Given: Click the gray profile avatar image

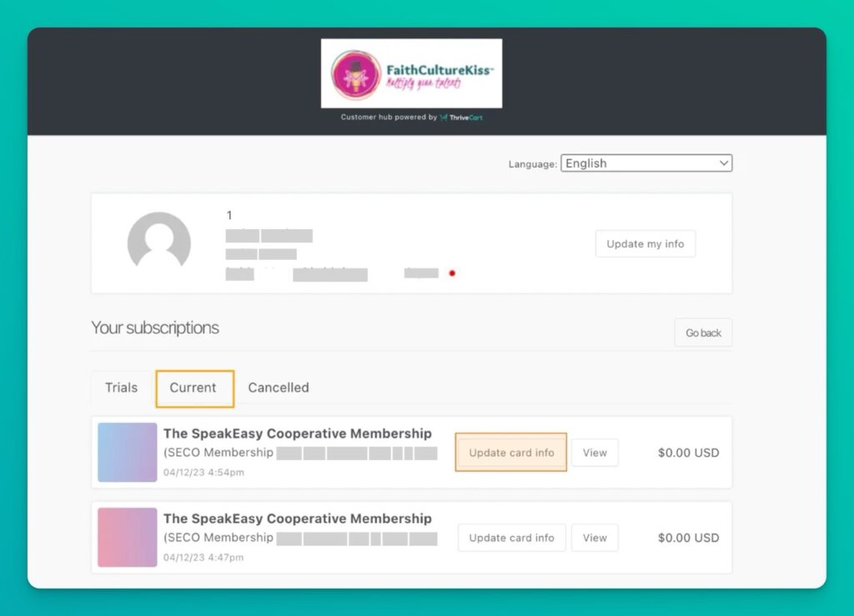Looking at the screenshot, I should click(x=159, y=240).
